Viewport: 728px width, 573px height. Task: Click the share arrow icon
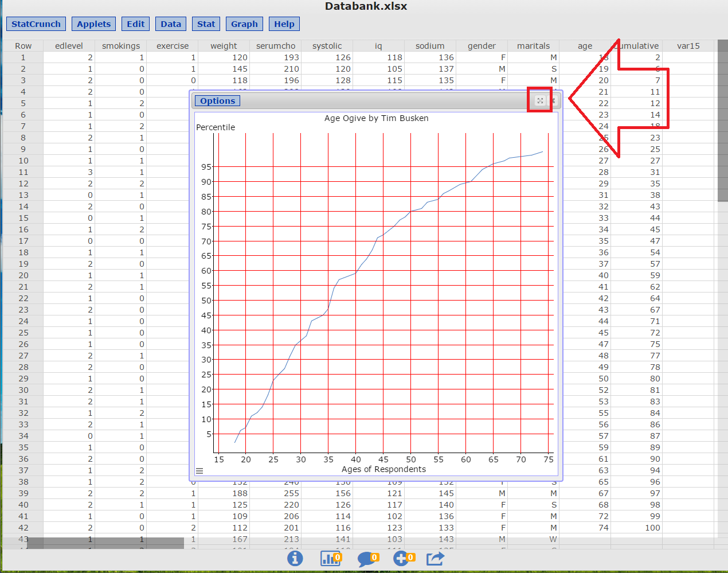[x=436, y=558]
